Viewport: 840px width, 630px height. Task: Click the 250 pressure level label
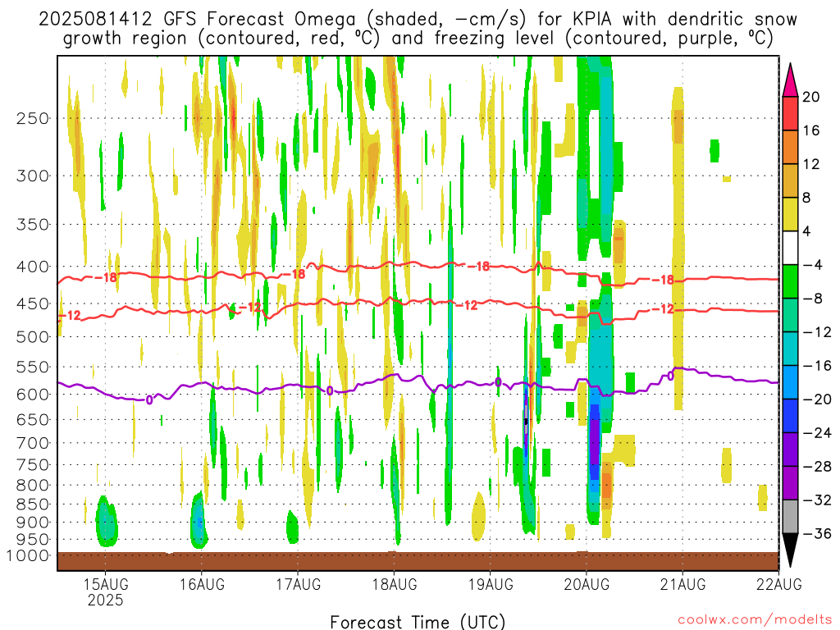pyautogui.click(x=33, y=118)
